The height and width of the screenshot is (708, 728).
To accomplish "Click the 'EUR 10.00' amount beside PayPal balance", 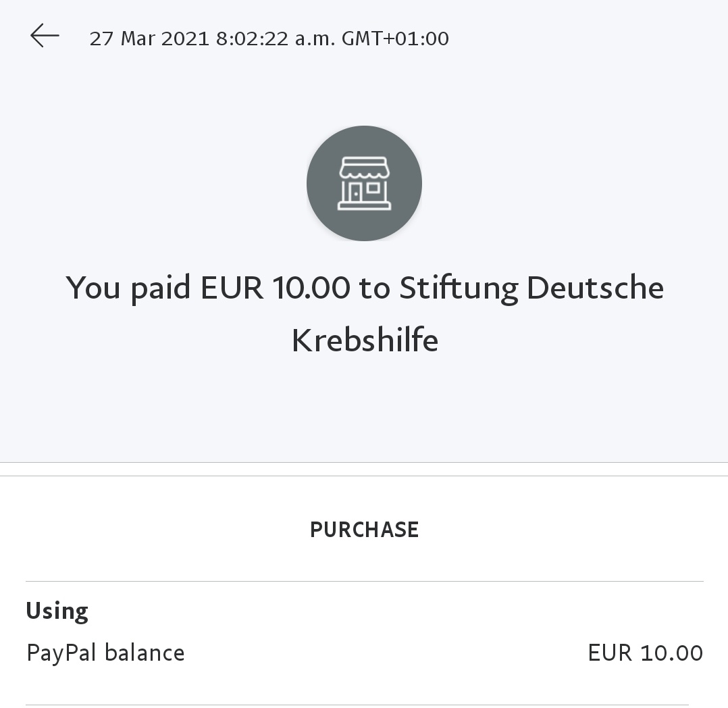I will pos(645,653).
